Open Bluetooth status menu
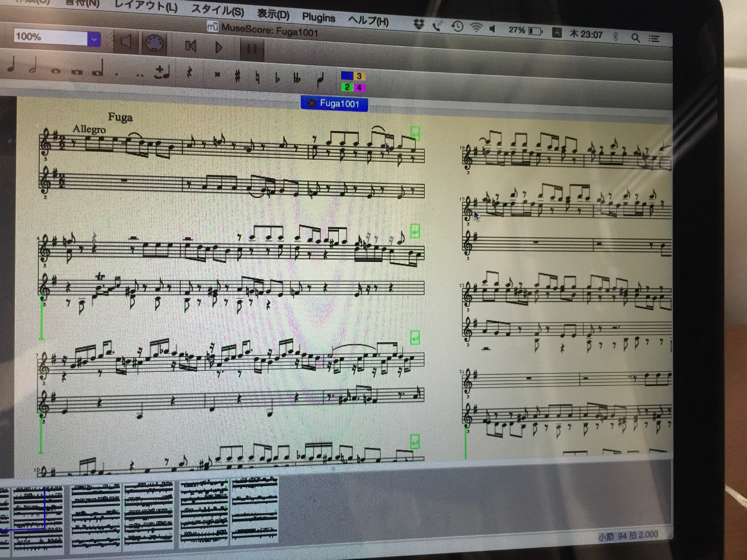Viewport: 747px width, 560px height. [616, 36]
